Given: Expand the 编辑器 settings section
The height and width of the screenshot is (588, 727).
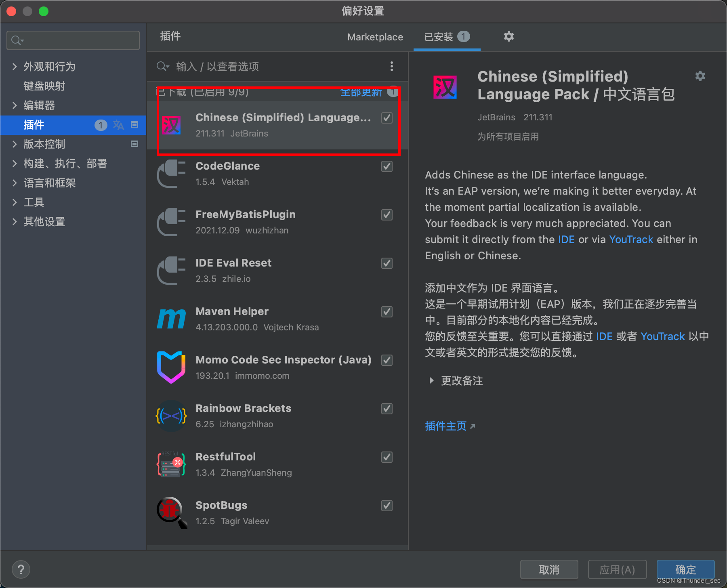Looking at the screenshot, I should pyautogui.click(x=15, y=105).
